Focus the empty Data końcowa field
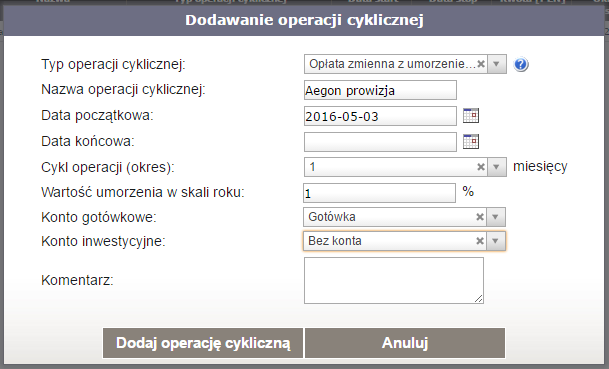Viewport: 609px width, 369px height. (x=380, y=142)
